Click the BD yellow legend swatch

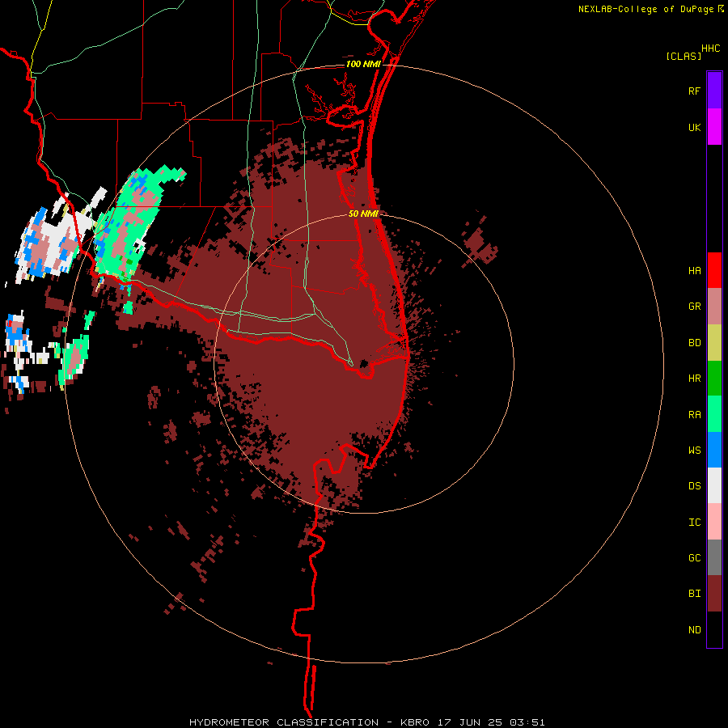pos(714,343)
